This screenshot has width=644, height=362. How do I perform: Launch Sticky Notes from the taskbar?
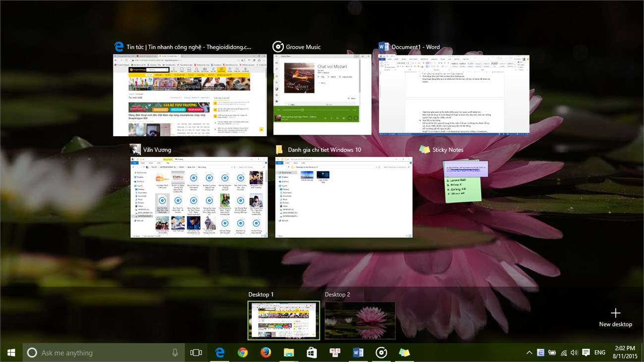coord(404,353)
